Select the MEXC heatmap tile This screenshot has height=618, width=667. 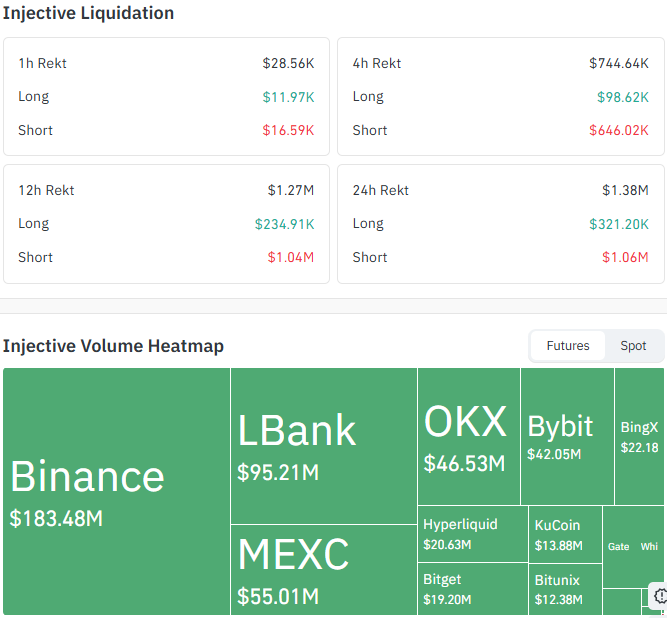coord(324,570)
